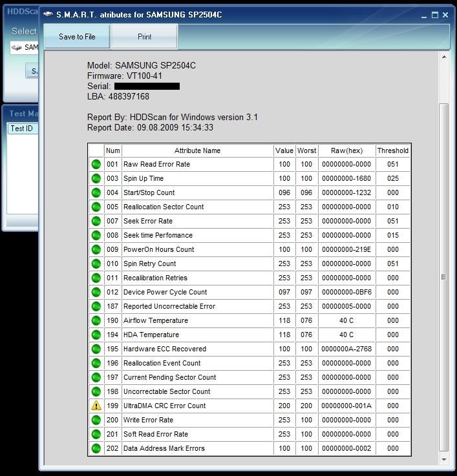Click green status icon for Spin Up Time
The width and height of the screenshot is (457, 476).
[96, 178]
